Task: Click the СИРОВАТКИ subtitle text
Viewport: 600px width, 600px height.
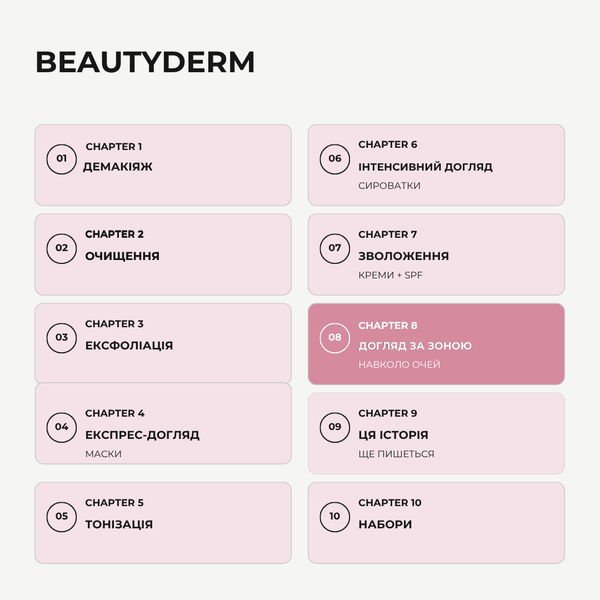Action: point(389,186)
